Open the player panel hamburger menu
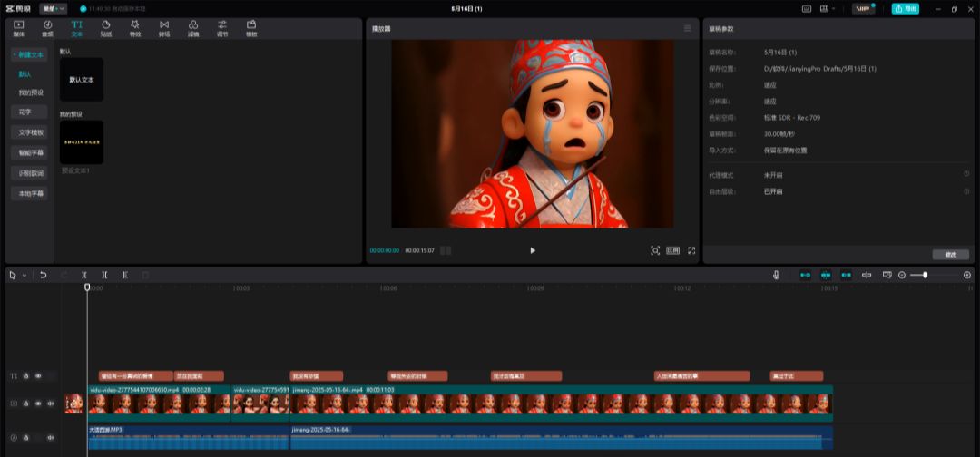The image size is (980, 457). (x=688, y=29)
